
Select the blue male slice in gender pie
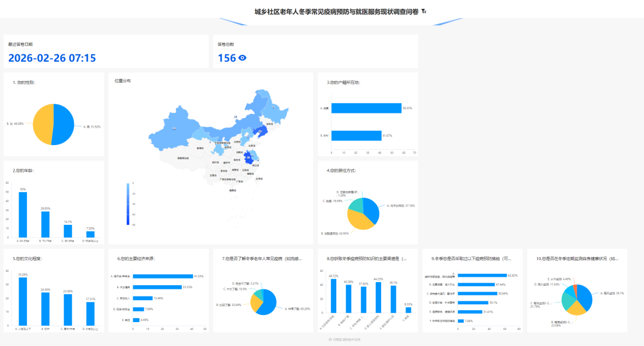[x=64, y=123]
